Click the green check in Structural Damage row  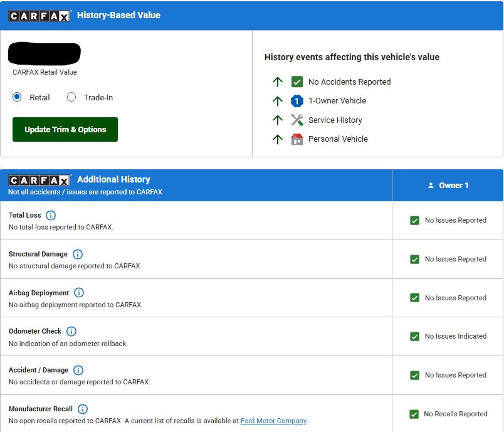pos(414,260)
